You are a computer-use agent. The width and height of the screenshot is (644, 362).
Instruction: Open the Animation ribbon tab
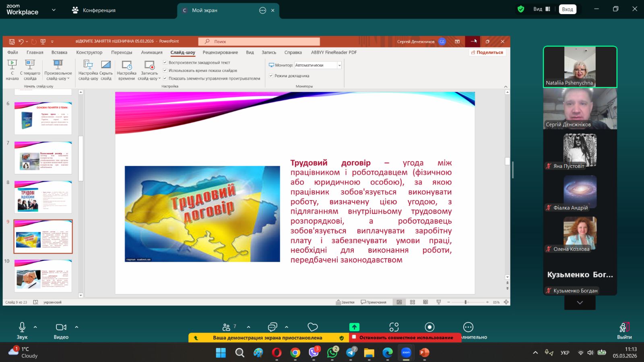tap(152, 52)
